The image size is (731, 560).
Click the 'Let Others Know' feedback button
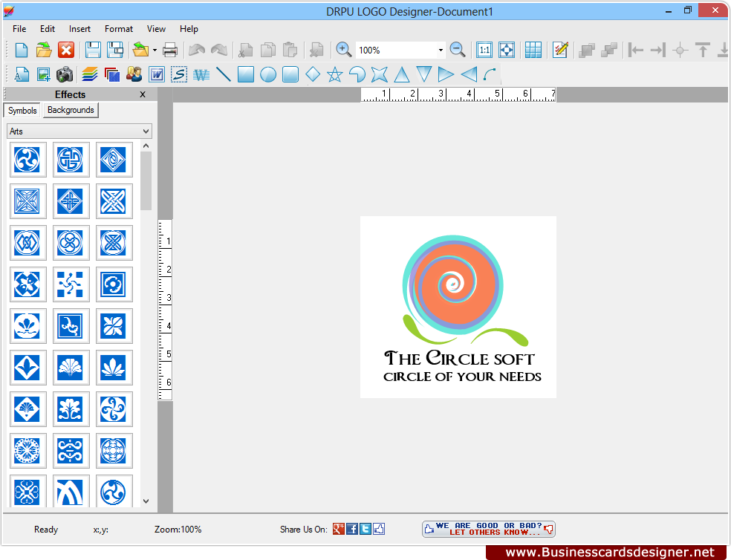[488, 529]
